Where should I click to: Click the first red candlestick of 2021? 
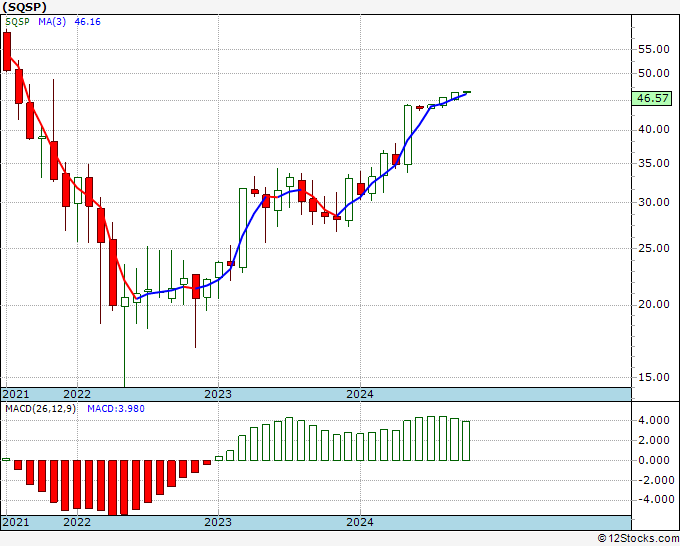[x=7, y=51]
